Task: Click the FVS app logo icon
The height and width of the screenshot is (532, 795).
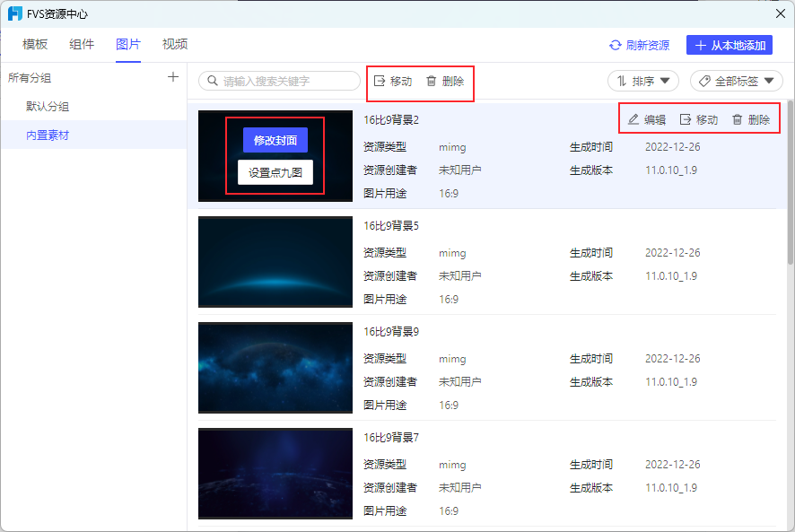Action: click(x=14, y=13)
